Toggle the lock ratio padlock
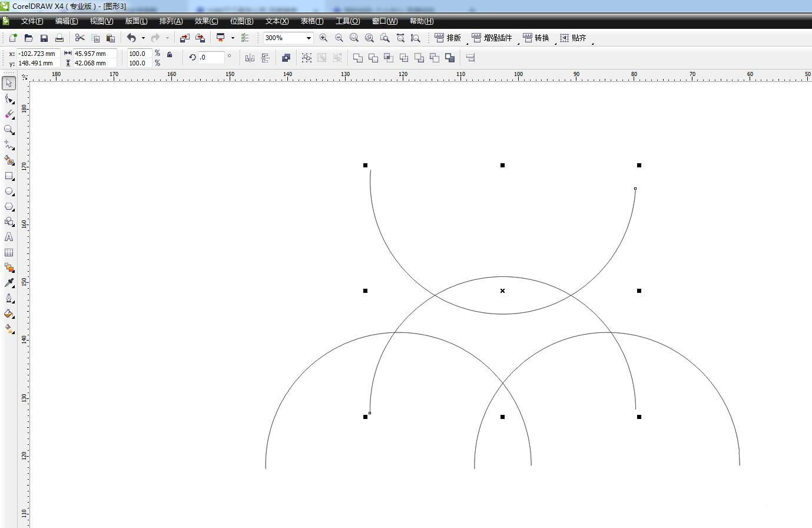The image size is (812, 528). (170, 55)
